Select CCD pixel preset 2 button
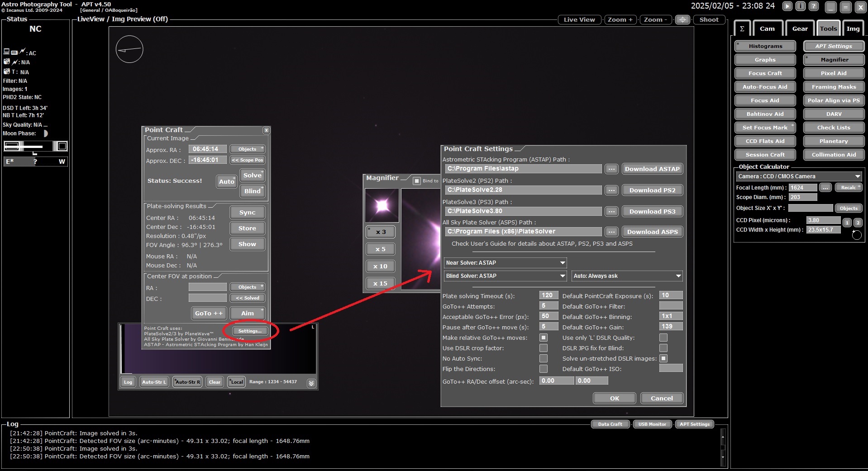 tap(858, 223)
